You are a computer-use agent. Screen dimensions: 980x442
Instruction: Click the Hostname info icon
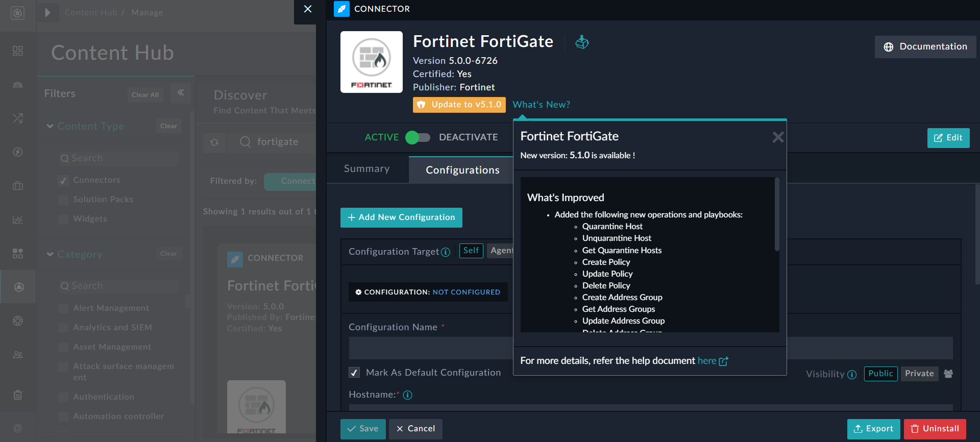(407, 395)
